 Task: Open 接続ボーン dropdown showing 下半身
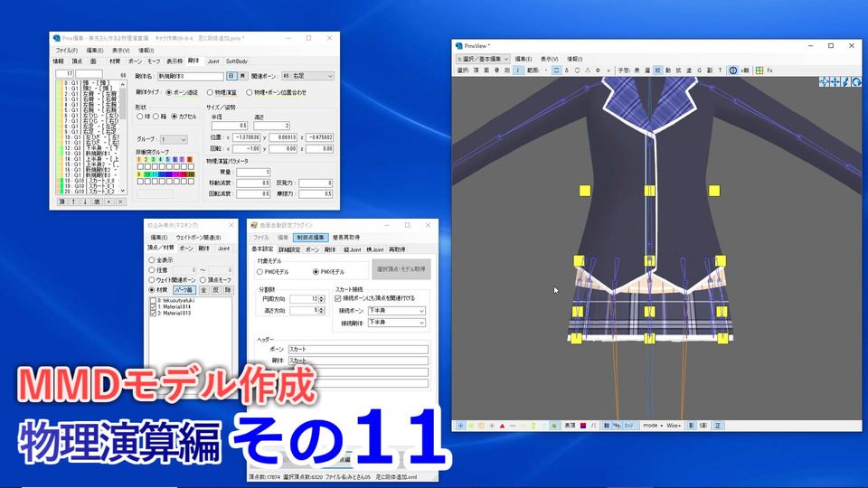pos(396,311)
